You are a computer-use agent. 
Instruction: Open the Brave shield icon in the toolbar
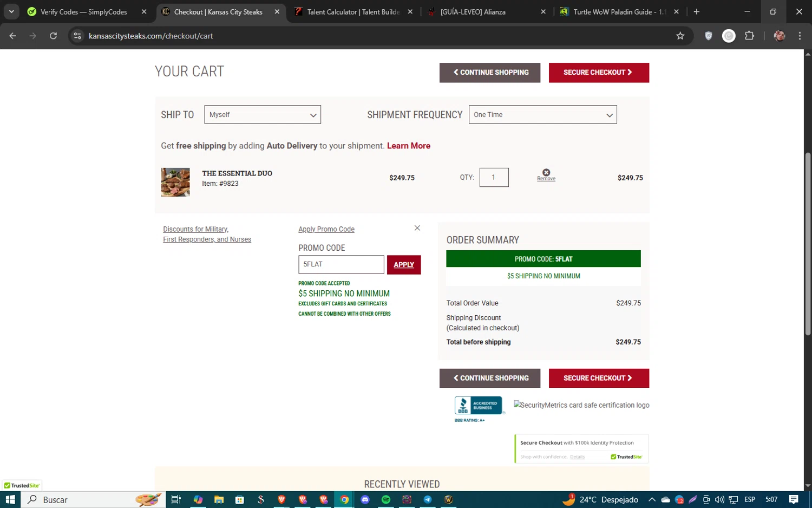[708, 36]
